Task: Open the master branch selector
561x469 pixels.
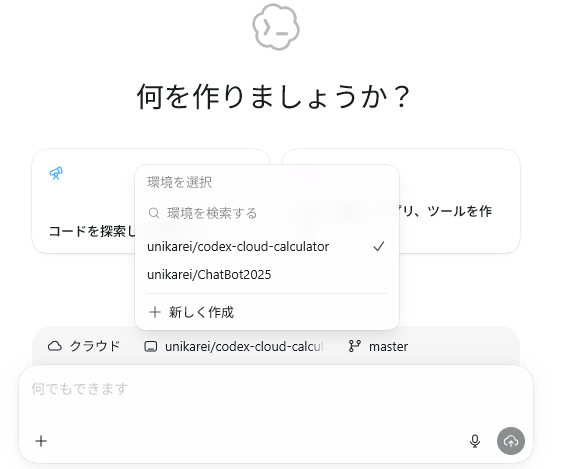Action: click(x=378, y=346)
